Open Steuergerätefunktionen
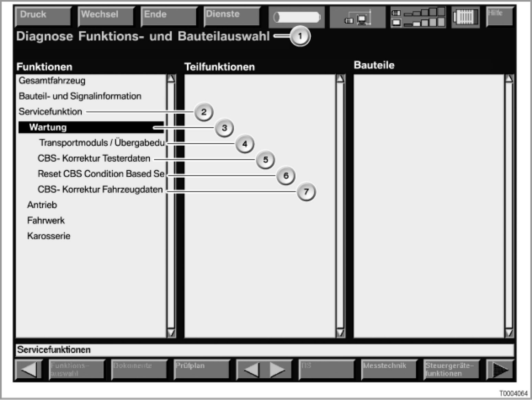 click(451, 370)
